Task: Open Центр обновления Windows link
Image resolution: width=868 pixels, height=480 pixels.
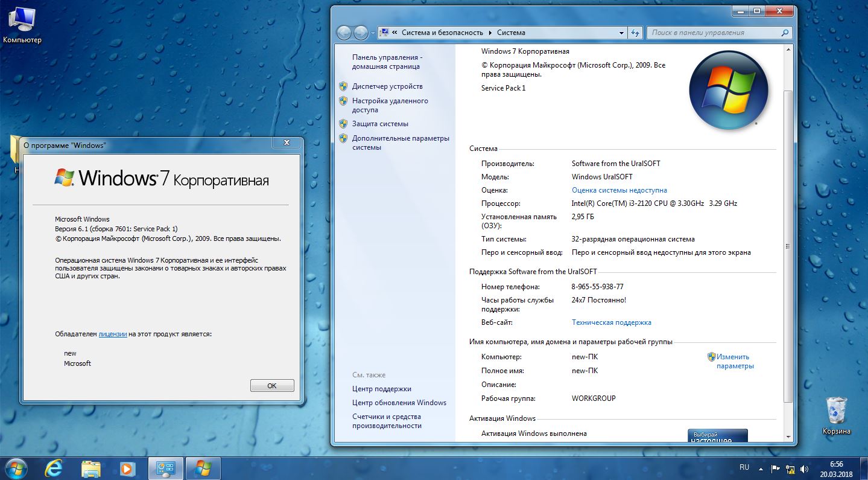Action: click(399, 403)
